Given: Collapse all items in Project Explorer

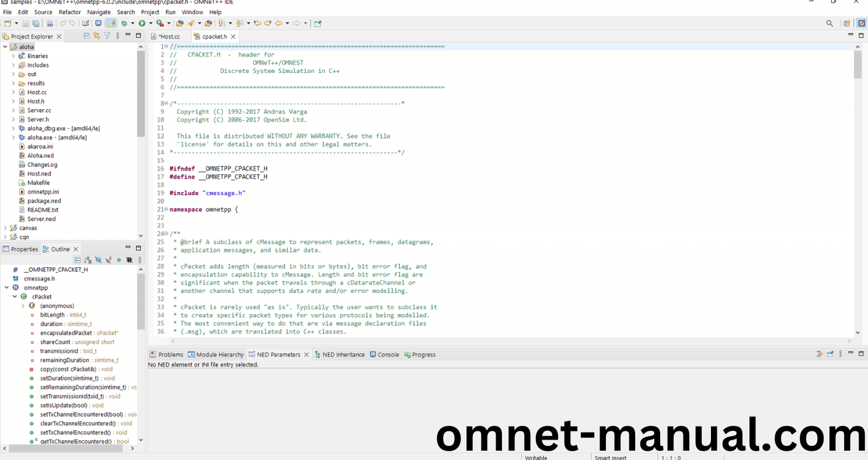Looking at the screenshot, I should tap(86, 36).
